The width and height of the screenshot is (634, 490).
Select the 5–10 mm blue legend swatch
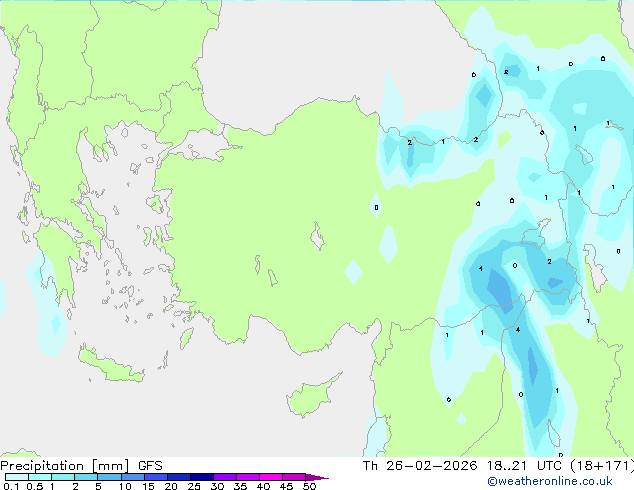click(109, 477)
